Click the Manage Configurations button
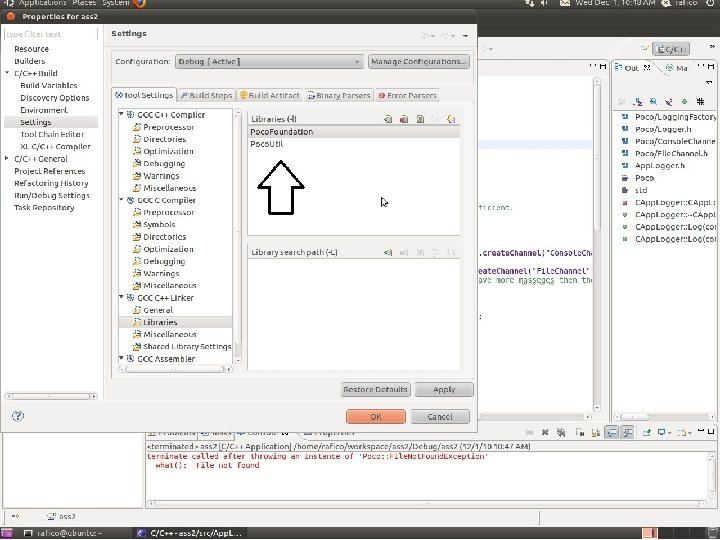Viewport: 720px width, 540px height. [419, 62]
